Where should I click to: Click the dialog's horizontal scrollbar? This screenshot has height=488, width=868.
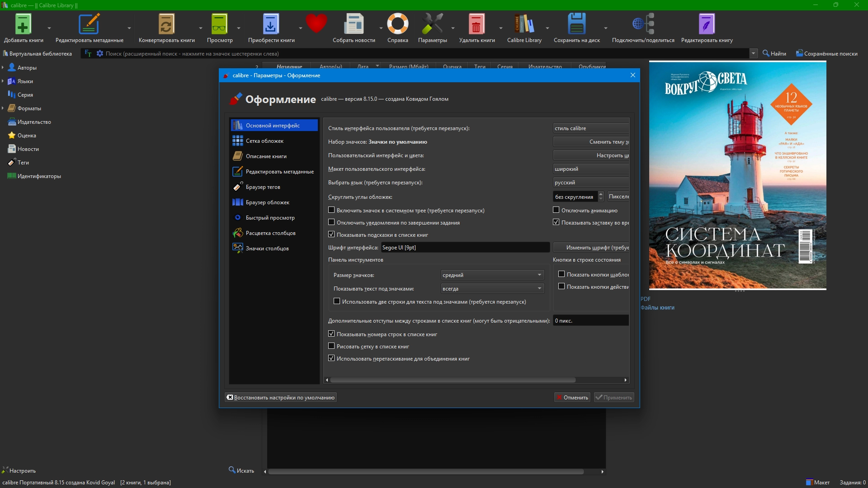tap(452, 380)
